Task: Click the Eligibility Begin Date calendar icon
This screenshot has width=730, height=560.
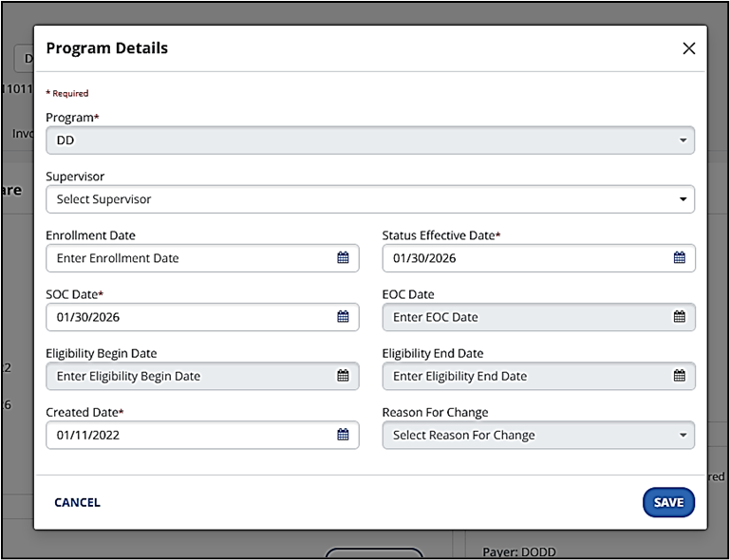Action: 343,376
